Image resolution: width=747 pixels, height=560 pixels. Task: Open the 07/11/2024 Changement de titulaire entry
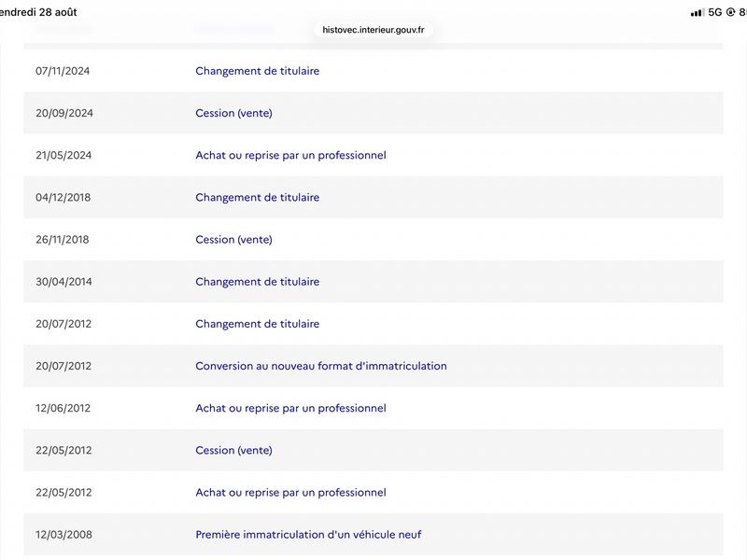click(258, 71)
